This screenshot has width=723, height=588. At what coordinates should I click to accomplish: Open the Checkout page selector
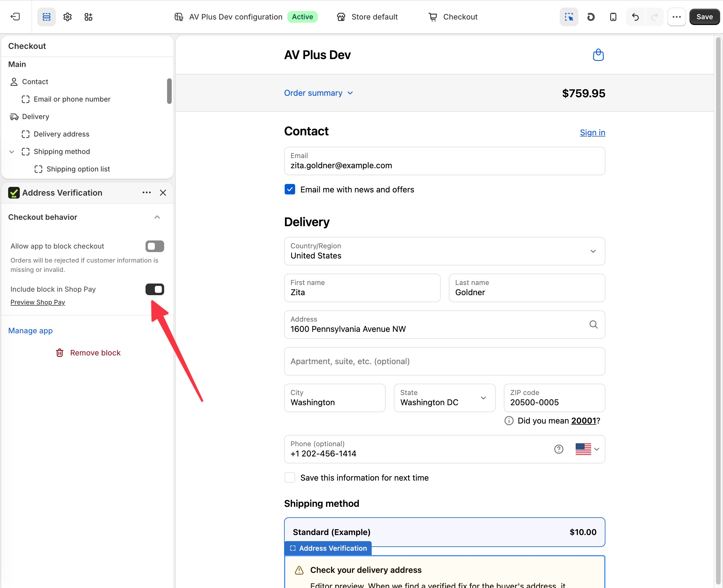point(453,17)
